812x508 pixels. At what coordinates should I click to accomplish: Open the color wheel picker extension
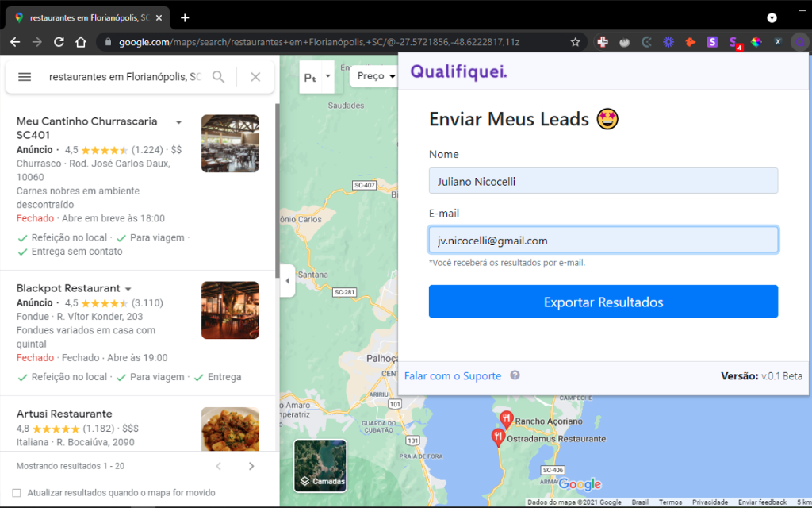click(x=756, y=42)
